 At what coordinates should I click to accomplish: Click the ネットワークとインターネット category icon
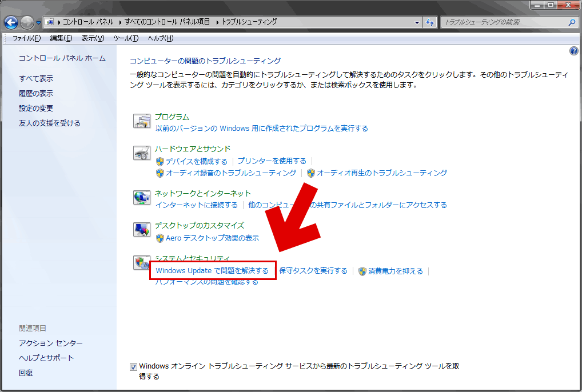tap(142, 197)
